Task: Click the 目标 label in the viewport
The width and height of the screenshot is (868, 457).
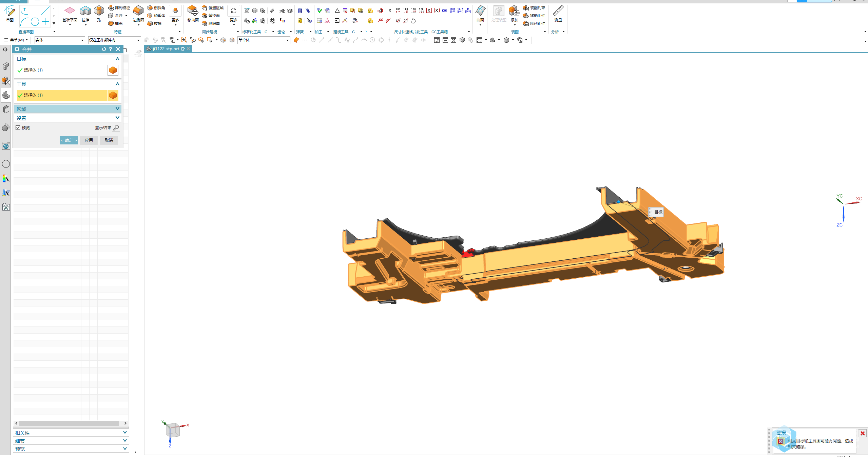Action: (658, 212)
